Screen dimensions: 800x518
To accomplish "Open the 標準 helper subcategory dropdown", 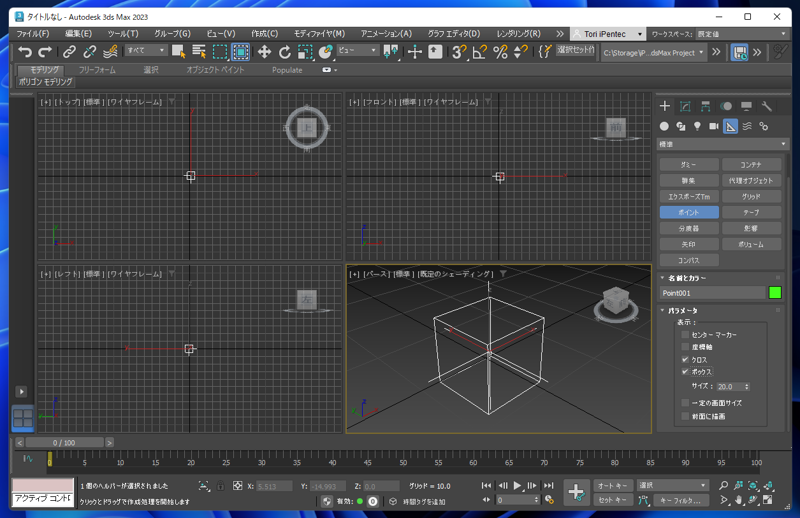I will 722,144.
